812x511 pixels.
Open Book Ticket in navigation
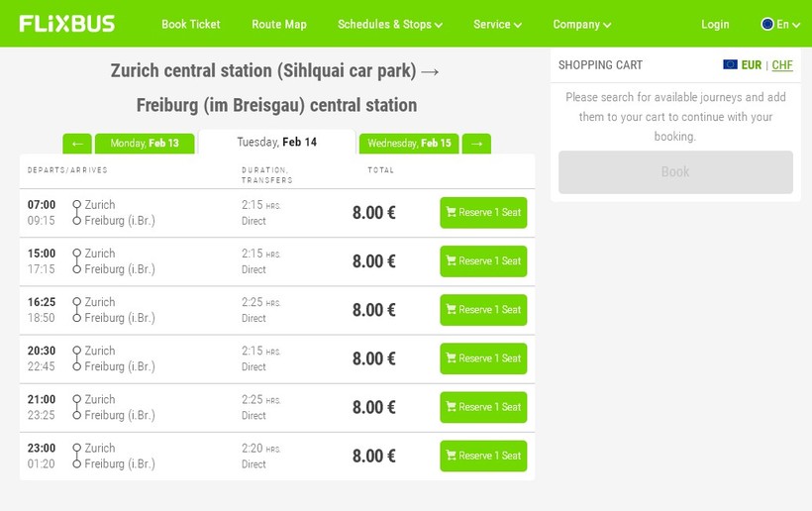tap(191, 25)
